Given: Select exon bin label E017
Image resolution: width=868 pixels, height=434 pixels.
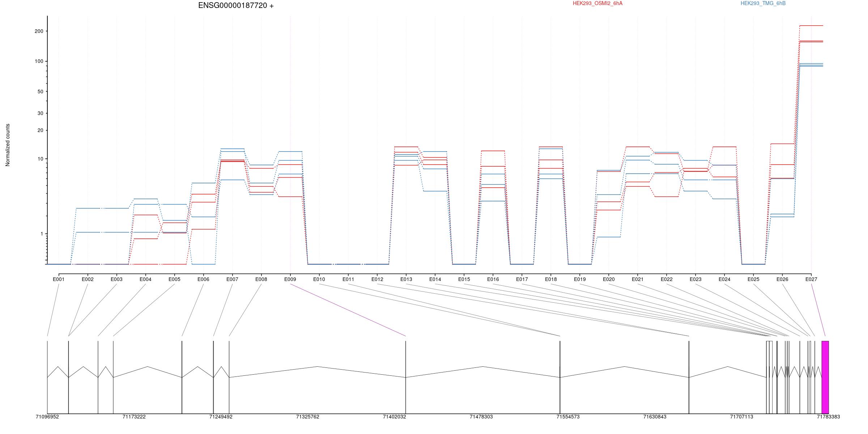Looking at the screenshot, I should [x=522, y=279].
